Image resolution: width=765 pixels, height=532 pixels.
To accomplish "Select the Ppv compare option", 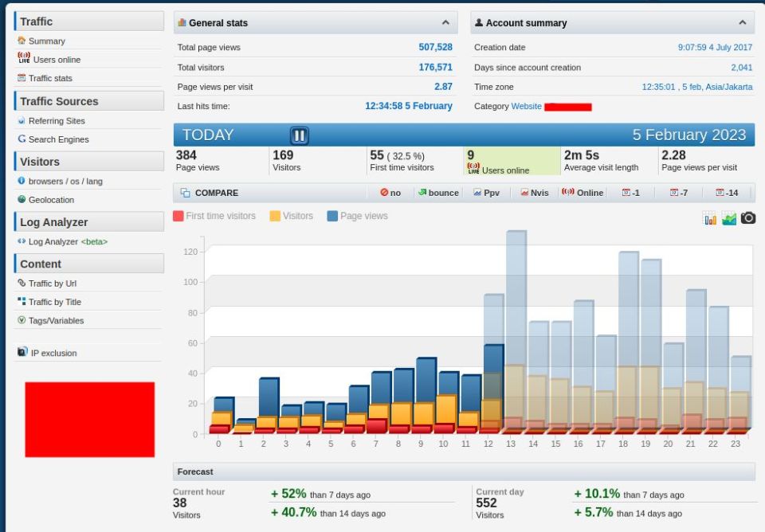I will [x=486, y=193].
